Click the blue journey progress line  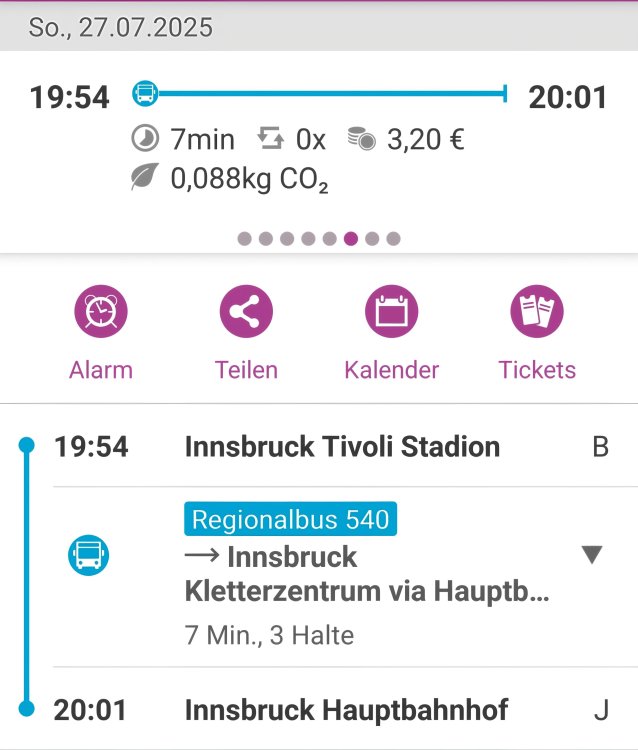click(330, 95)
